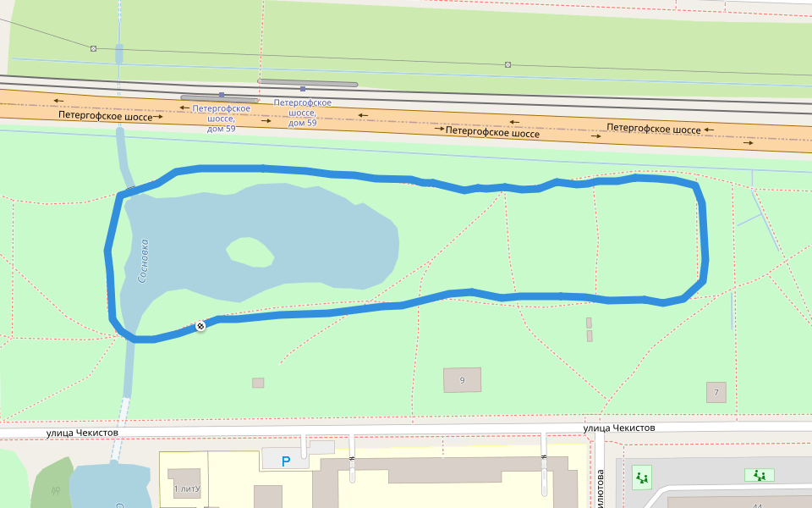Select the left power tower marker

pos(93,48)
